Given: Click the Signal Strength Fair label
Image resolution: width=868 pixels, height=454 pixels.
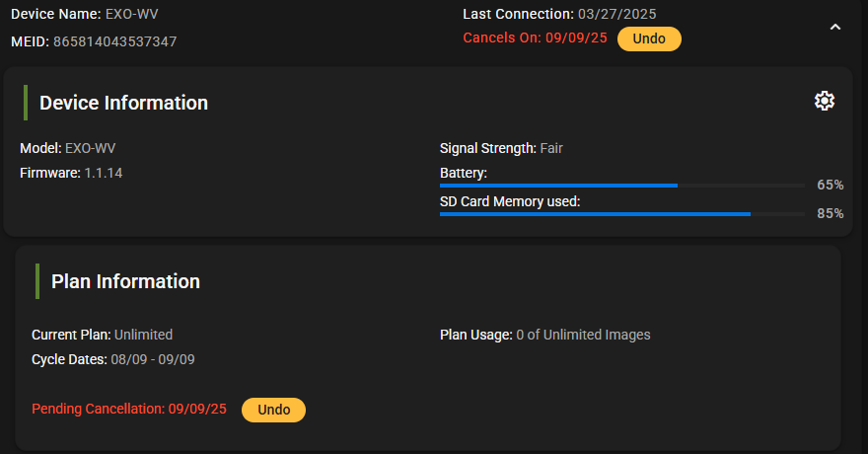Looking at the screenshot, I should tap(501, 148).
